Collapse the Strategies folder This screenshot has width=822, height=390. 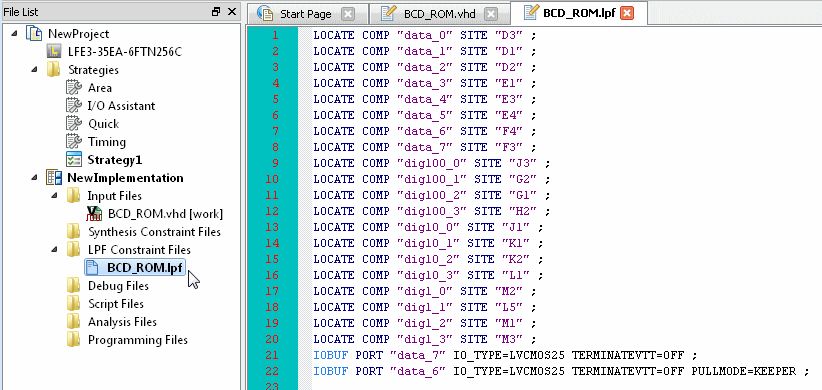tap(34, 69)
